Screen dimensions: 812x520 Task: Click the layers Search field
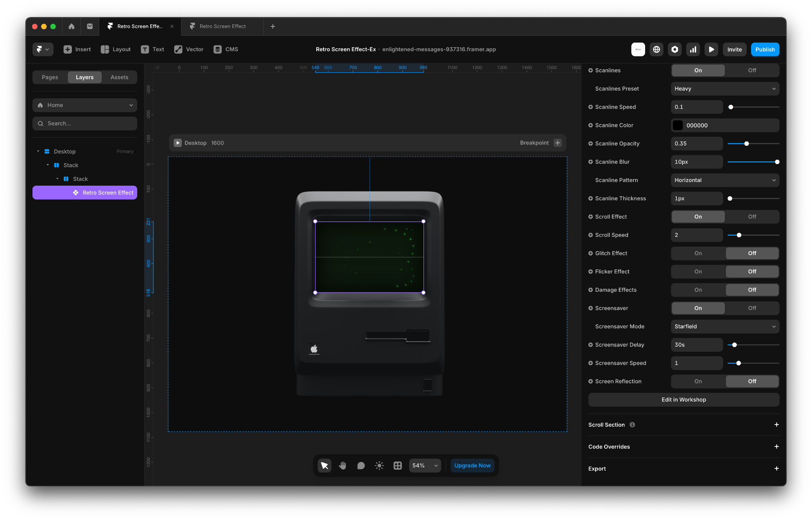click(85, 123)
